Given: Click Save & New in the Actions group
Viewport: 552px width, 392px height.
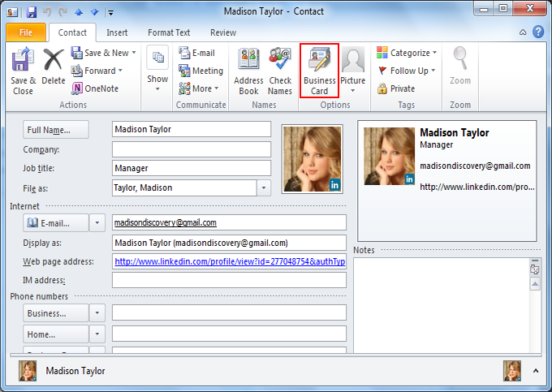Looking at the screenshot, I should tap(100, 53).
